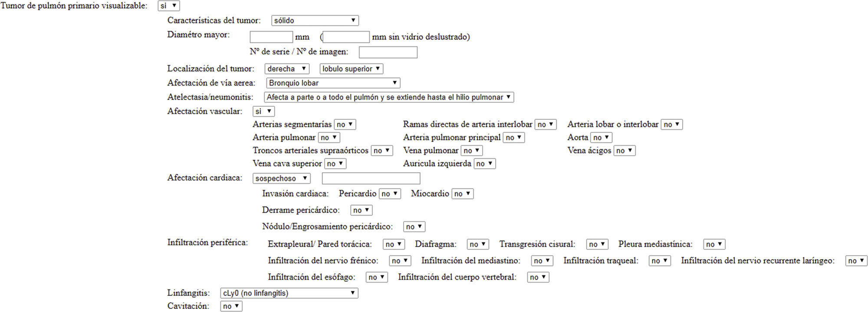
Task: Click the 'mm sin vidrio deslustrado' input field
Action: pyautogui.click(x=346, y=37)
